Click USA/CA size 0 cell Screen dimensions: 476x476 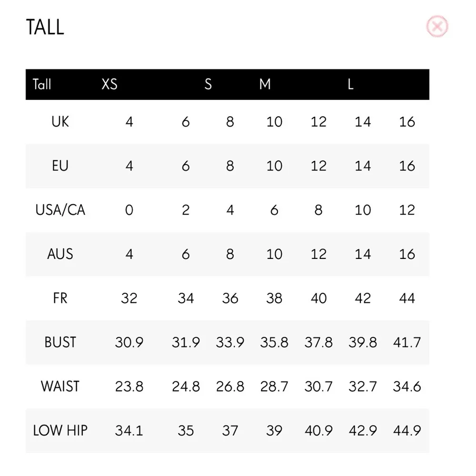point(129,210)
